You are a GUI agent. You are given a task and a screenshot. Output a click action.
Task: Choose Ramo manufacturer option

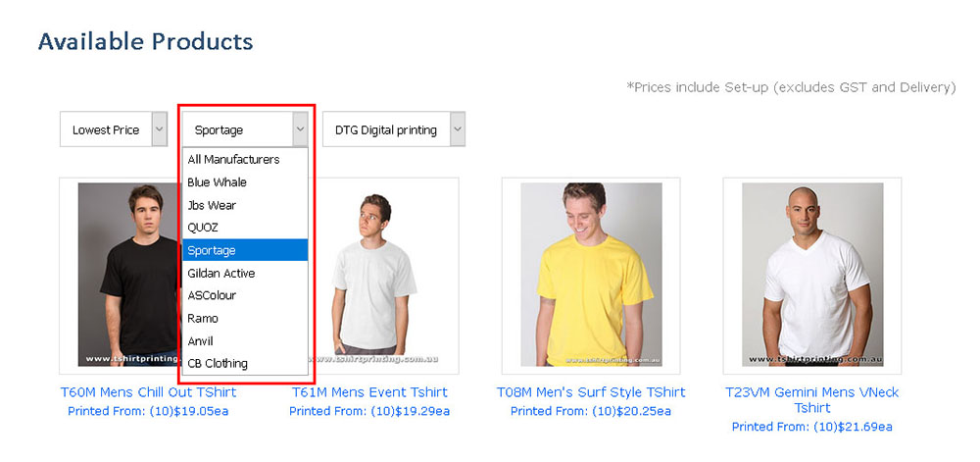point(244,318)
